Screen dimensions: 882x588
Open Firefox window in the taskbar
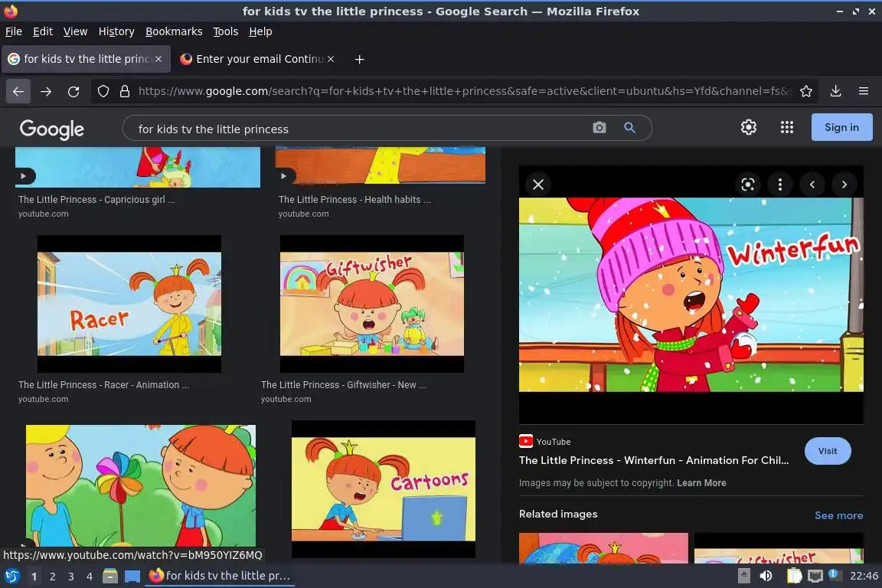coord(220,576)
